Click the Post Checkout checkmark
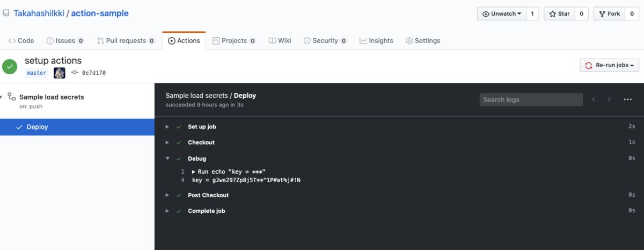The height and width of the screenshot is (250, 644). click(179, 195)
